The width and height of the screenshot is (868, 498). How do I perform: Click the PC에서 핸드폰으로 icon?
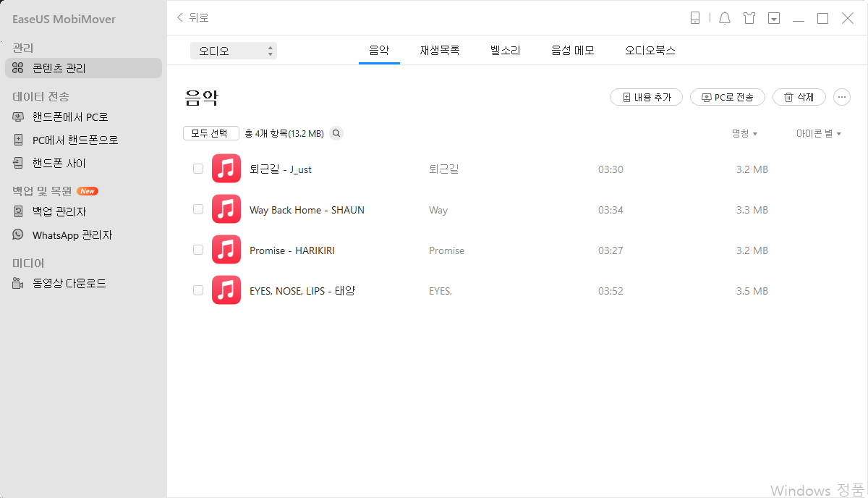[18, 140]
